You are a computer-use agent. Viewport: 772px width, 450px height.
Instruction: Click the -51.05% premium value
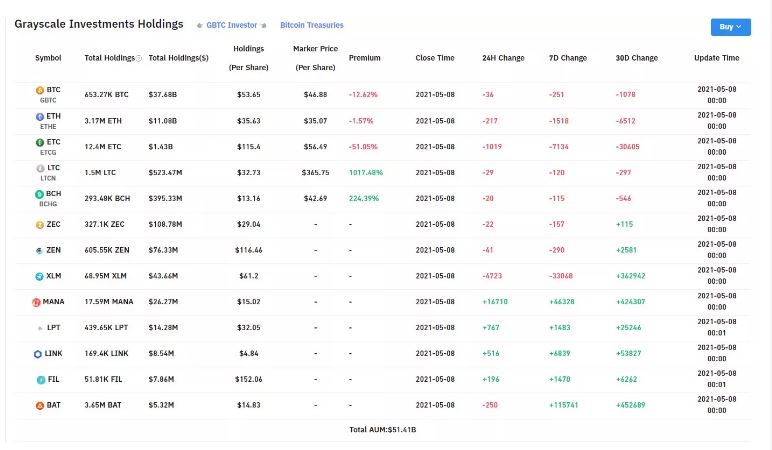pos(363,147)
